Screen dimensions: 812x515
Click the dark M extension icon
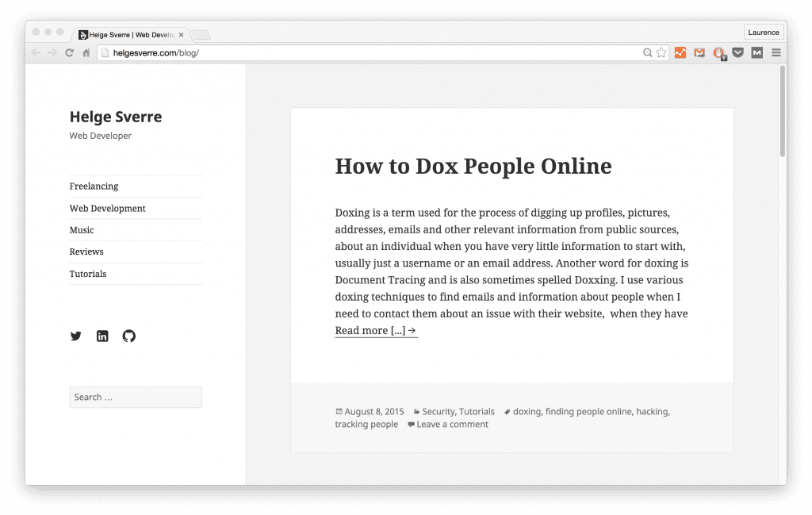tap(757, 52)
